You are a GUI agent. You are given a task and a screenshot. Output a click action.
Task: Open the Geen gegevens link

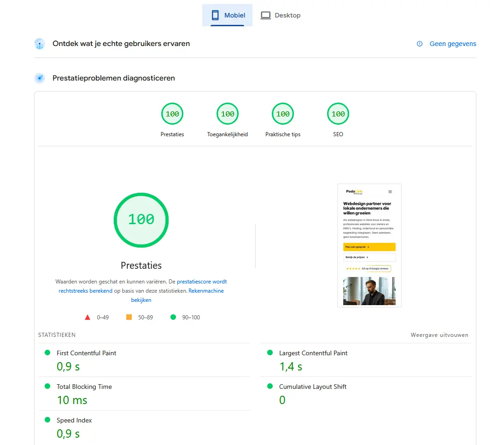click(x=453, y=44)
